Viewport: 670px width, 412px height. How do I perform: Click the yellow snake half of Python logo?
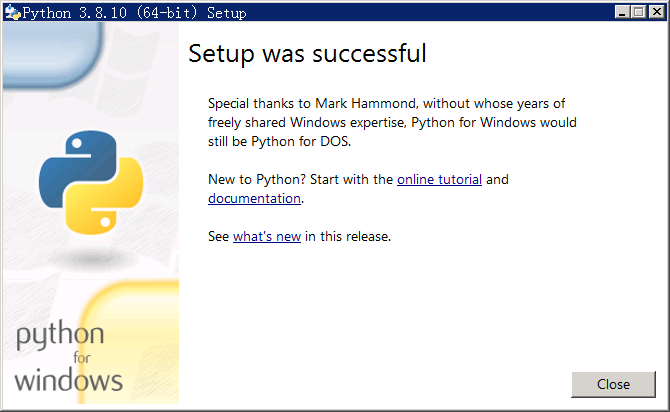pyautogui.click(x=104, y=197)
